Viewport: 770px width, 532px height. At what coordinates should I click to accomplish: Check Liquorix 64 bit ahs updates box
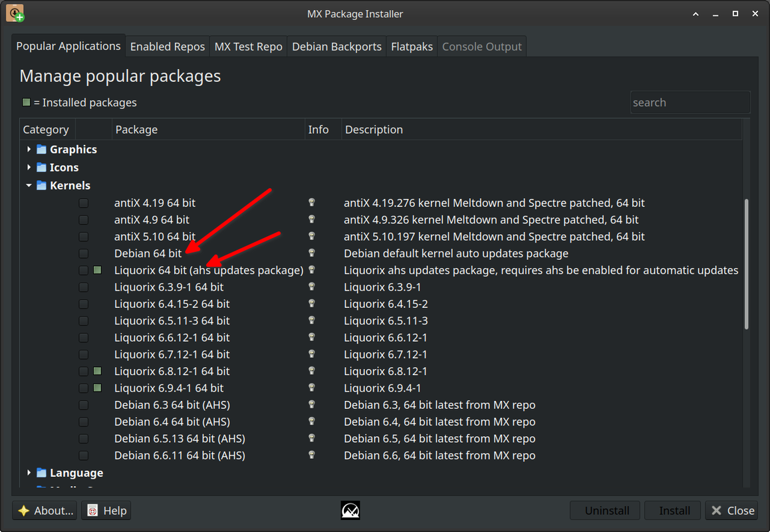tap(84, 270)
